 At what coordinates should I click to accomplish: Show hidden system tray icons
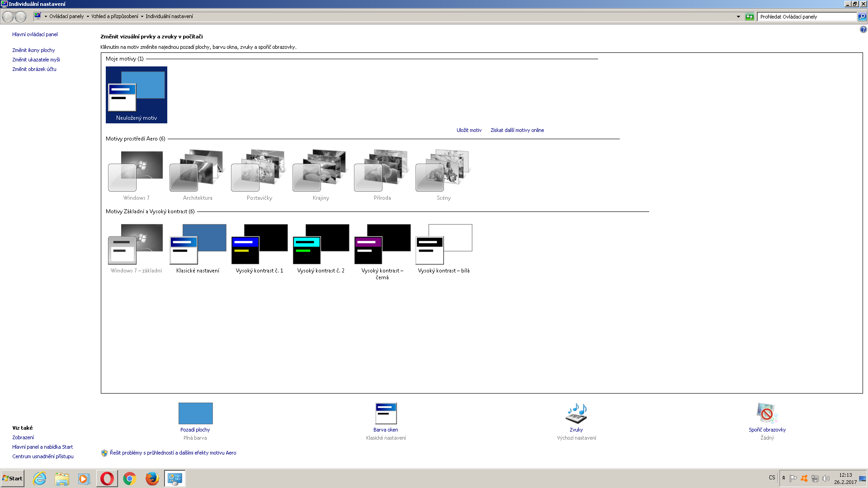coord(783,478)
